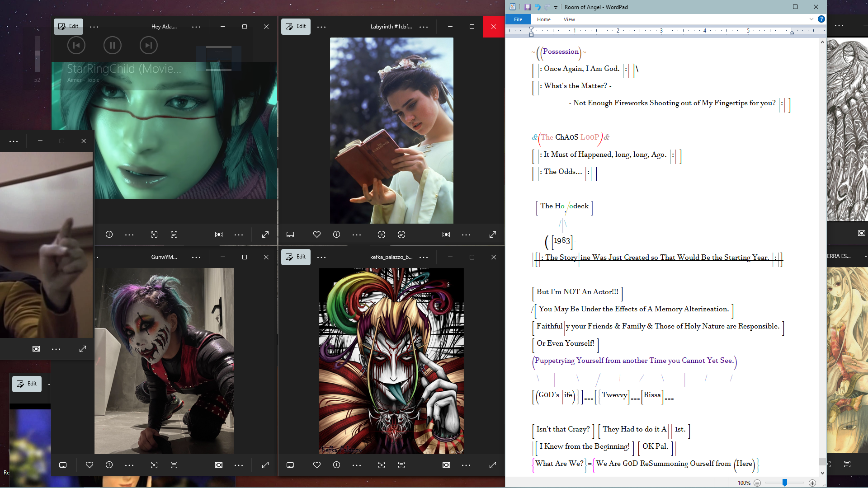Pause the StarRingChild song

[112, 45]
